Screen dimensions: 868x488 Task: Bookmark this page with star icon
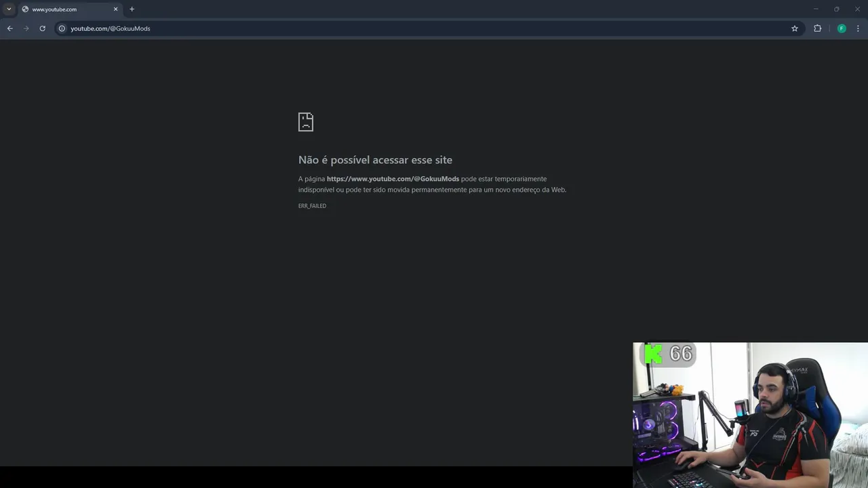[795, 28]
